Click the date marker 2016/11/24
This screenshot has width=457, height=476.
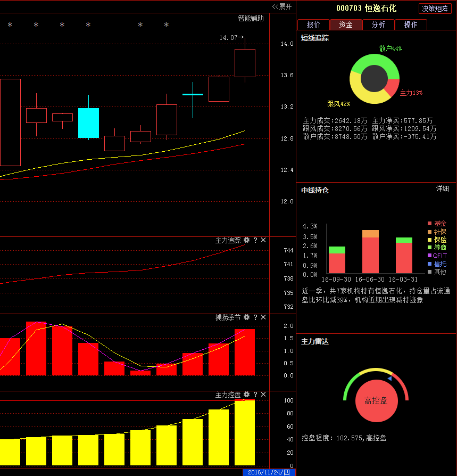pos(269,472)
